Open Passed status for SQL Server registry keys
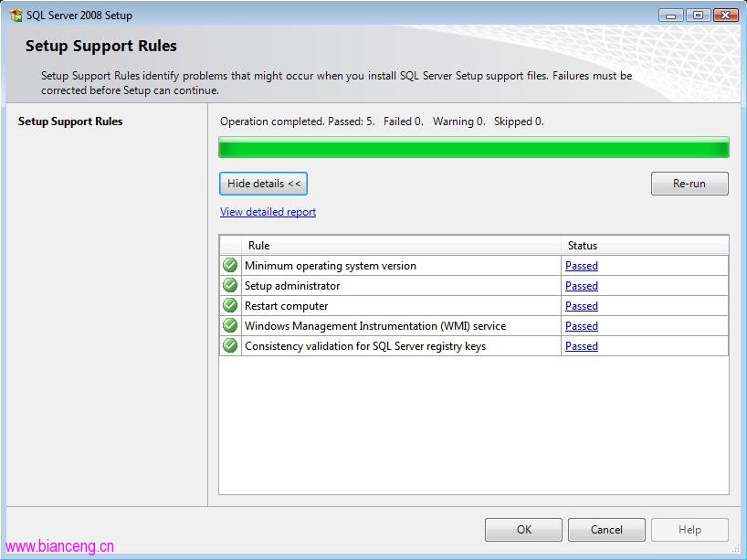Viewport: 747px width, 560px height. [x=581, y=345]
